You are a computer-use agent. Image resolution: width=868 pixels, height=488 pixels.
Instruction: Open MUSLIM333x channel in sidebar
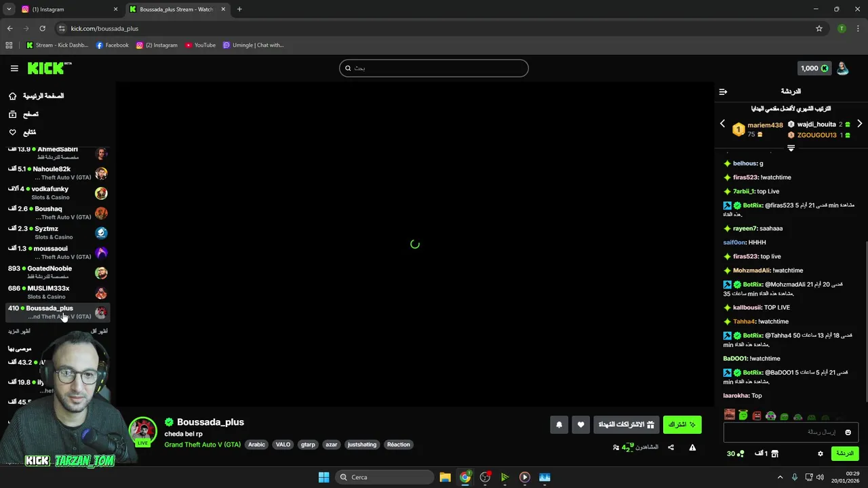[x=58, y=292]
